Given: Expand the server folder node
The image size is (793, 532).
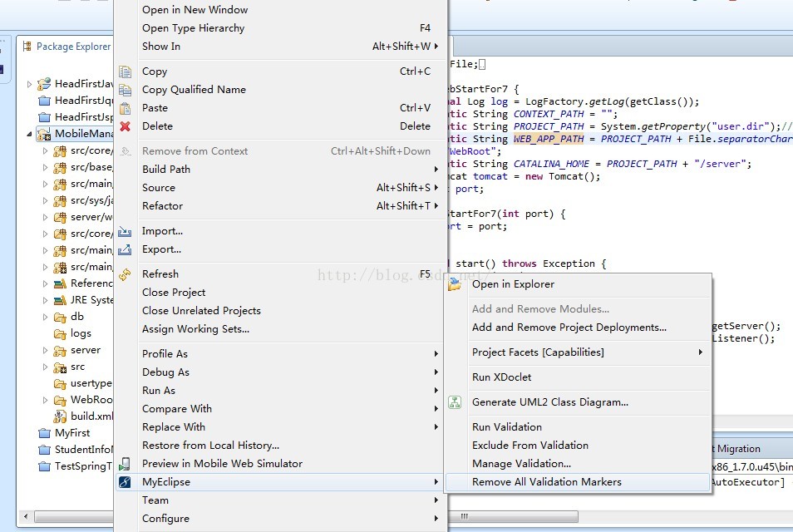Looking at the screenshot, I should click(x=45, y=350).
